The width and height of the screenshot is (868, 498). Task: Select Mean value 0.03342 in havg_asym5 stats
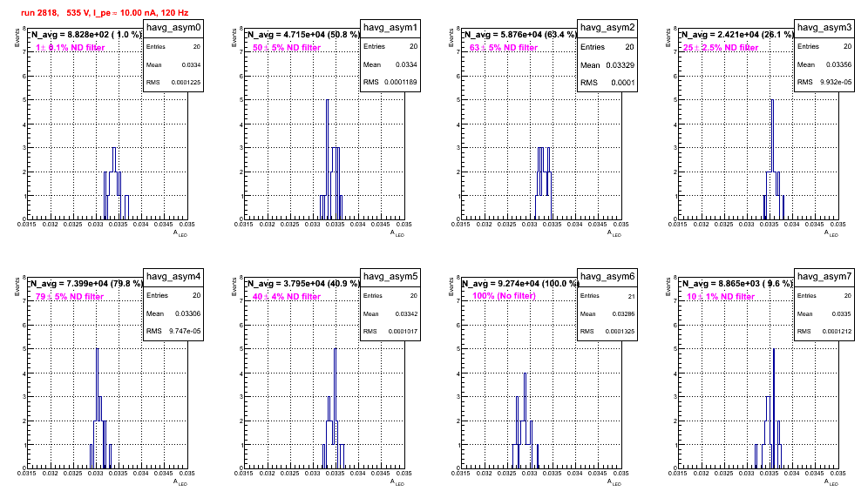click(406, 313)
